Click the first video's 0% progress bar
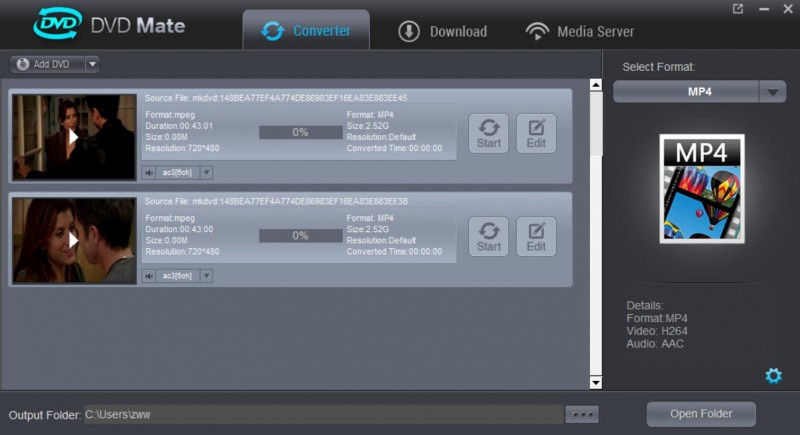 [x=300, y=132]
